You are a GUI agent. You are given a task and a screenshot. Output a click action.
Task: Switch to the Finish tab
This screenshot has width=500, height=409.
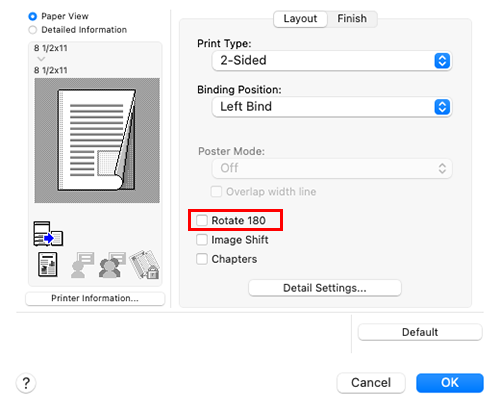pyautogui.click(x=352, y=19)
